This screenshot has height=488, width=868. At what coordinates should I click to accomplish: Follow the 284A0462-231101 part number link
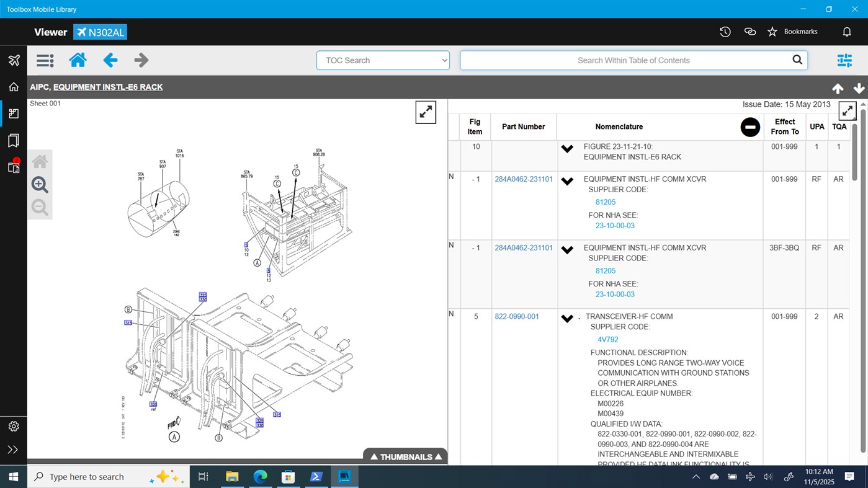[523, 179]
